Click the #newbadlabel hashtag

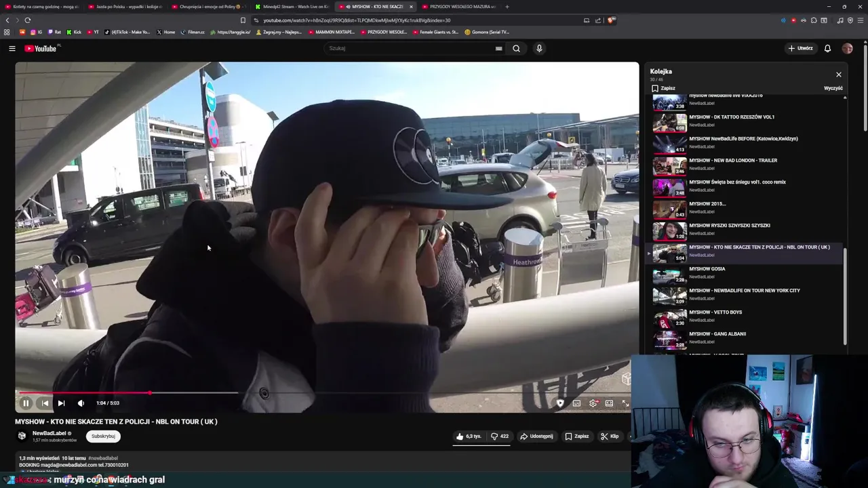[103, 459]
